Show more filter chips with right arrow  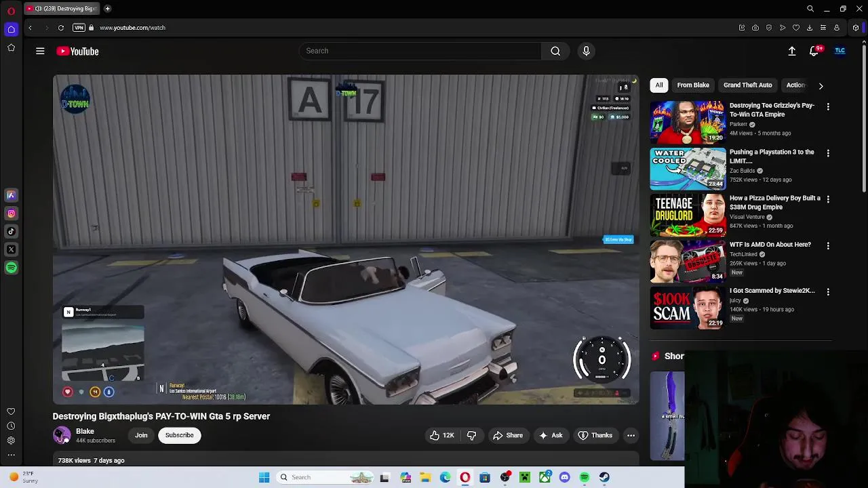[x=821, y=86]
